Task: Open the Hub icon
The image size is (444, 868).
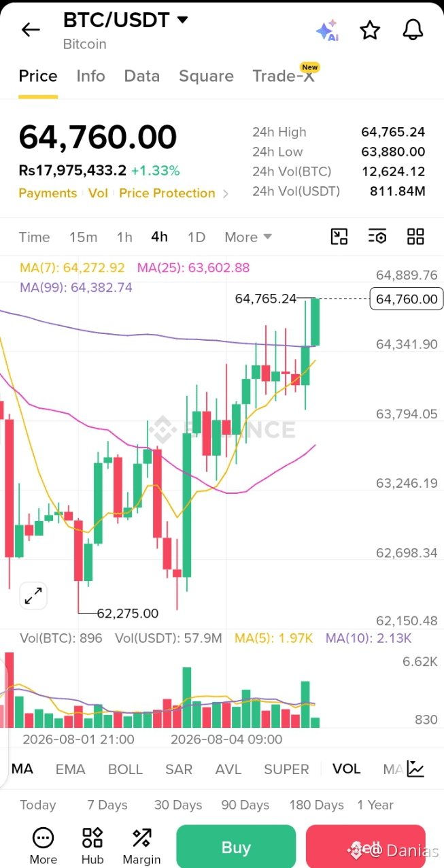Action: tap(92, 846)
